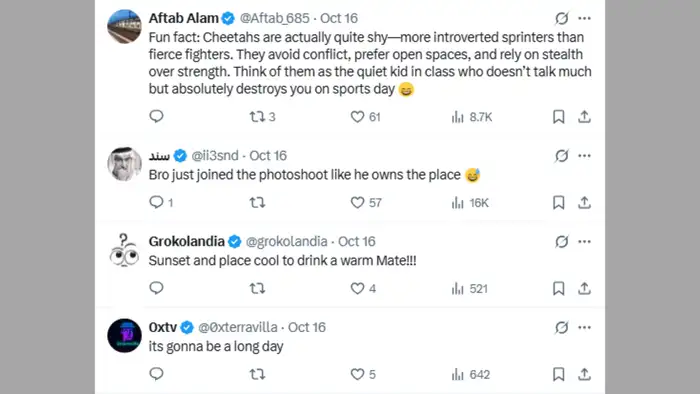This screenshot has width=700, height=394.
Task: Open Aftab Alam's profile picture
Action: [125, 26]
